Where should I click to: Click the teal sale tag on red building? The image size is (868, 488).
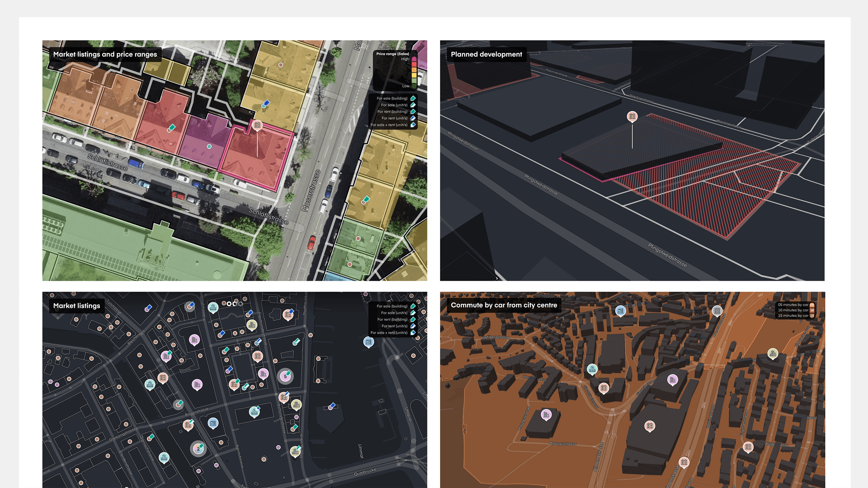[171, 128]
